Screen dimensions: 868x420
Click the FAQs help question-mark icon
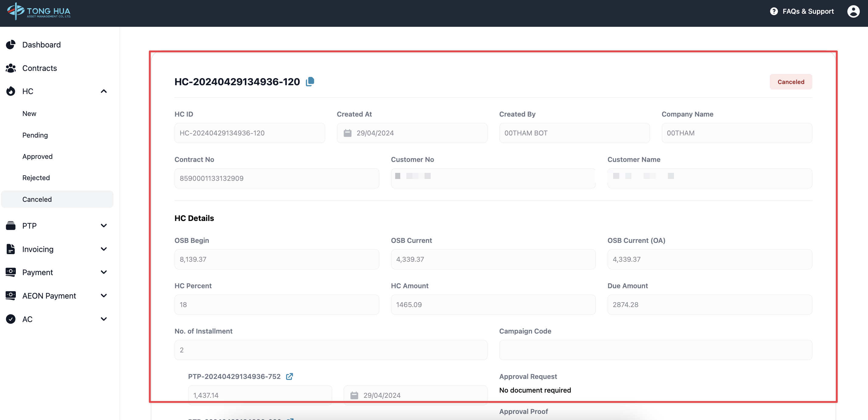774,12
